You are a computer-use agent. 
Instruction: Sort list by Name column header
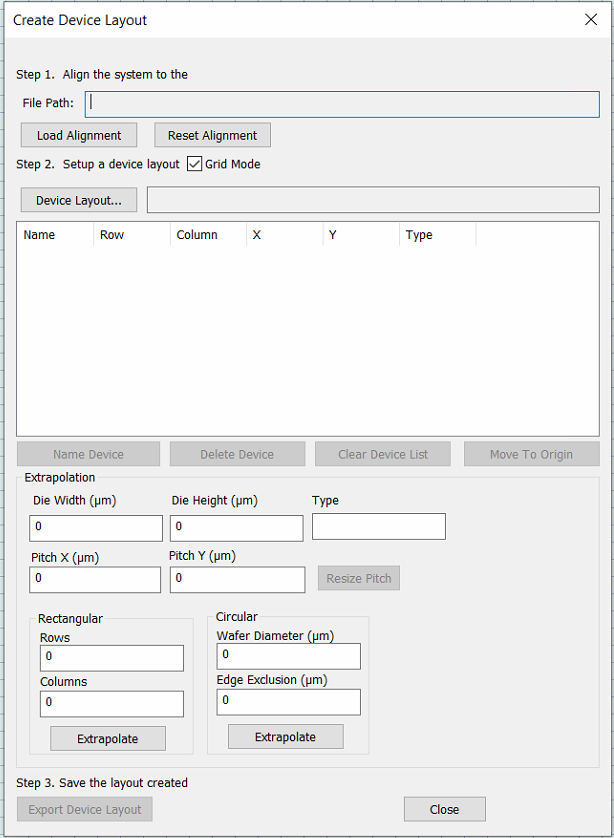pyautogui.click(x=55, y=235)
